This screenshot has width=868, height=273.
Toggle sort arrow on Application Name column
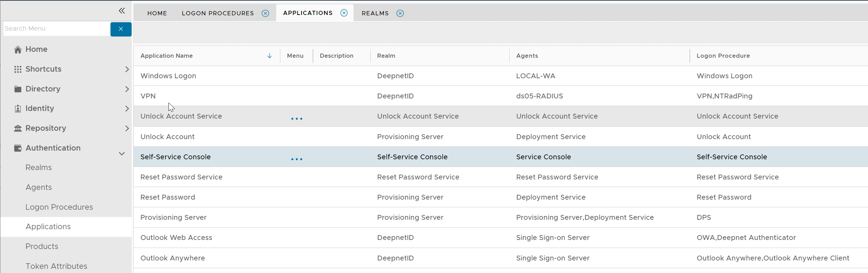coord(270,56)
